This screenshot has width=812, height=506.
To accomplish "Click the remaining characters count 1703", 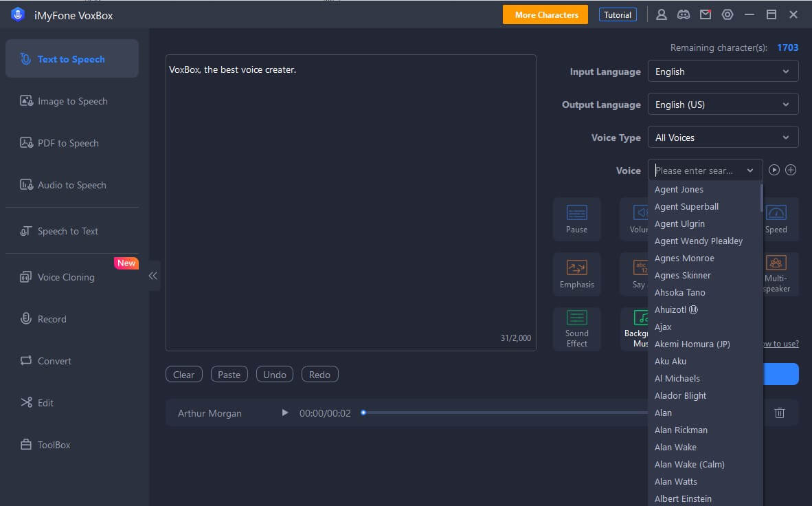I will point(788,47).
